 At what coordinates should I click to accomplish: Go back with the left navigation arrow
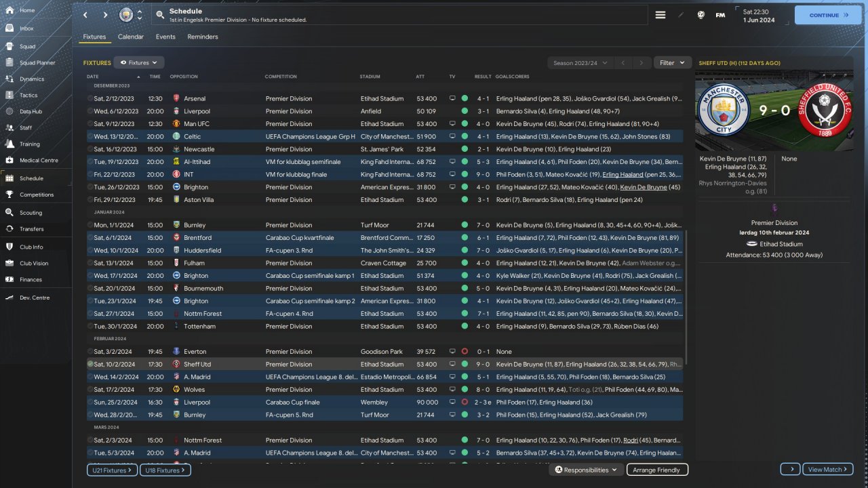[85, 15]
